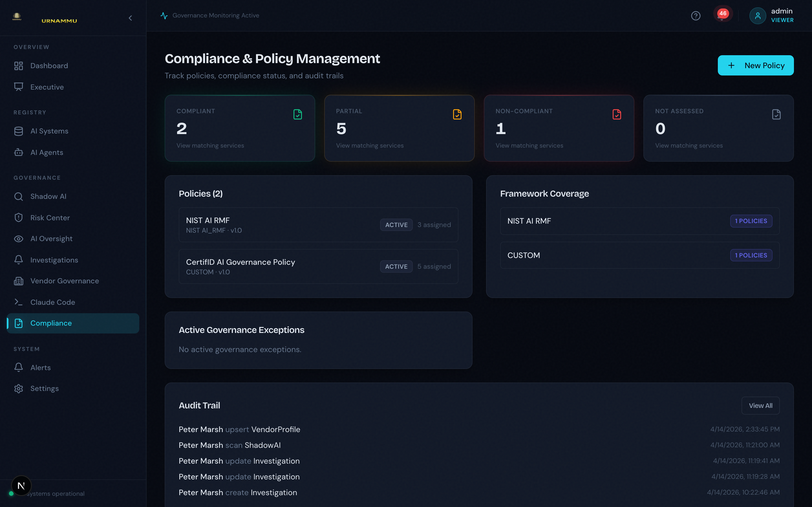The height and width of the screenshot is (507, 812).
Task: Click View All in the Audit Trail
Action: coord(761,405)
